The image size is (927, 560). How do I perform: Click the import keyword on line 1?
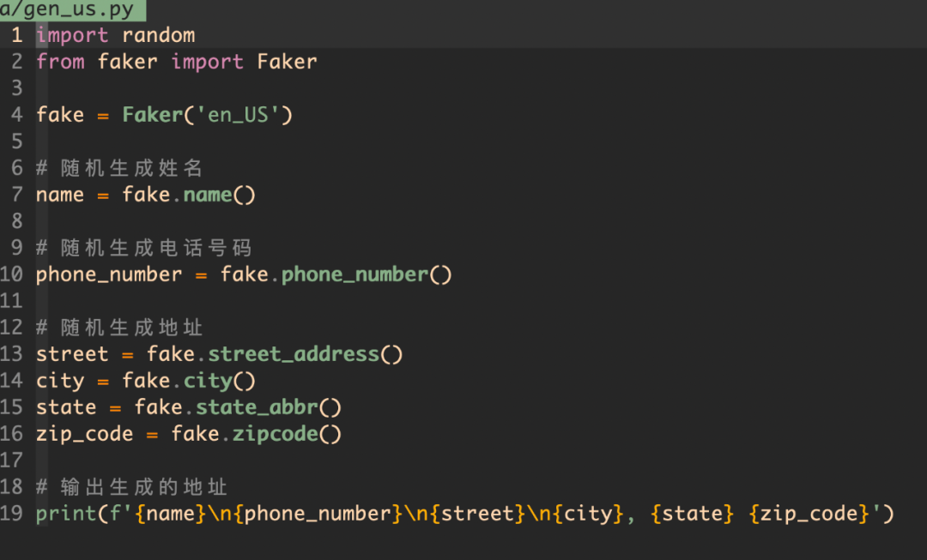pyautogui.click(x=72, y=35)
